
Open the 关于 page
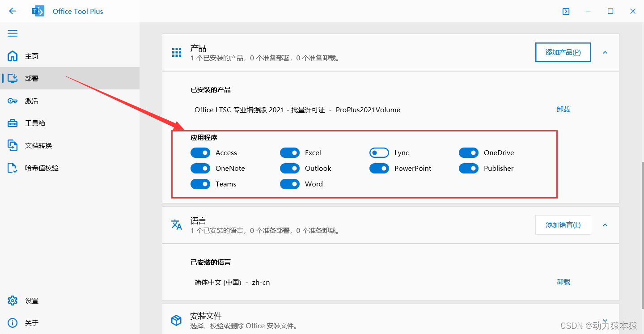point(70,323)
